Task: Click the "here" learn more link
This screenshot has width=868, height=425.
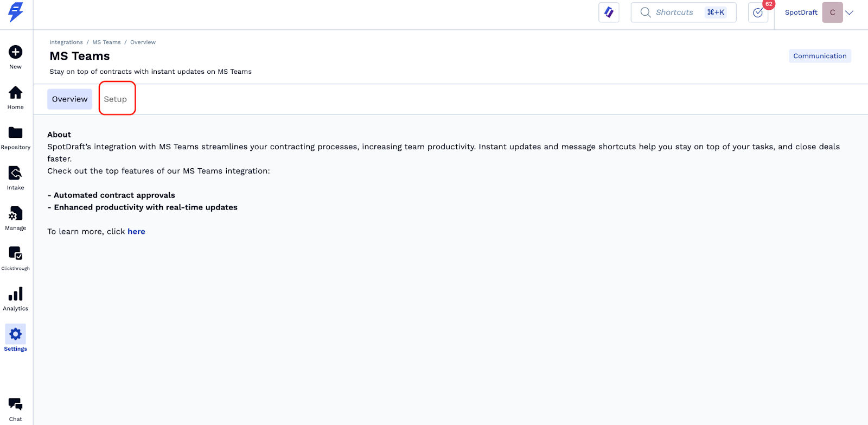Action: click(x=136, y=232)
